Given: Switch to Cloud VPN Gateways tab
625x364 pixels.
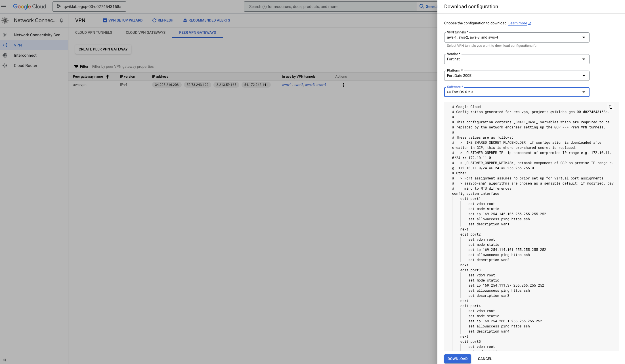Looking at the screenshot, I should coord(145,33).
